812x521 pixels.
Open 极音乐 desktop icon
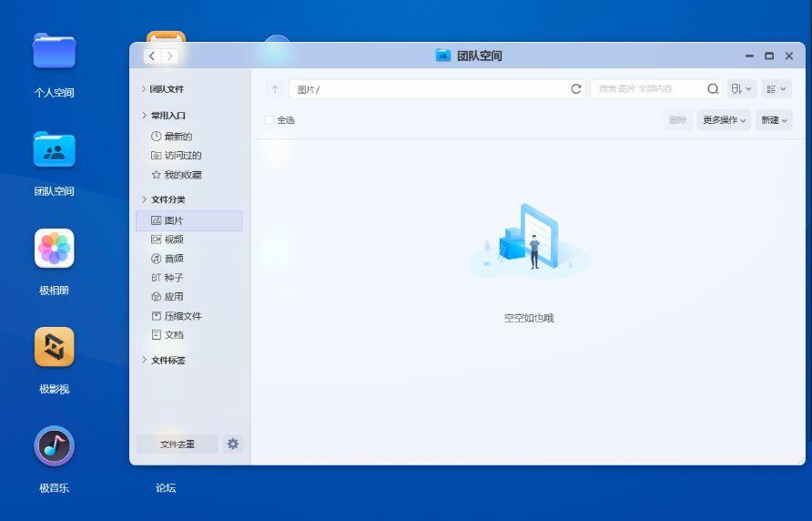[x=55, y=446]
